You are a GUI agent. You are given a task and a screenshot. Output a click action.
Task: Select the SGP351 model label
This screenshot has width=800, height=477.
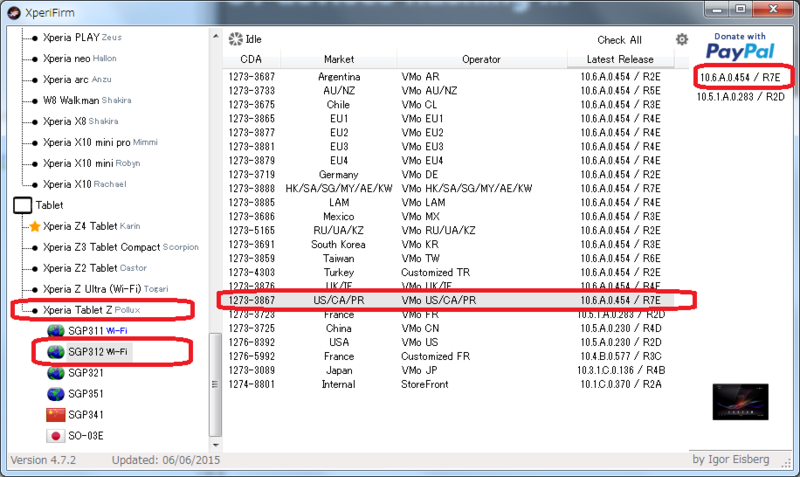[x=86, y=394]
